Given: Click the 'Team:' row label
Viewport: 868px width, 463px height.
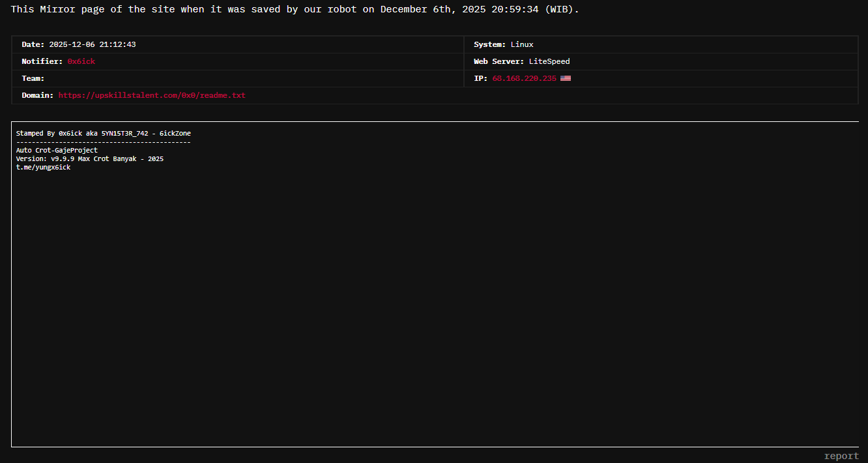Looking at the screenshot, I should [33, 78].
